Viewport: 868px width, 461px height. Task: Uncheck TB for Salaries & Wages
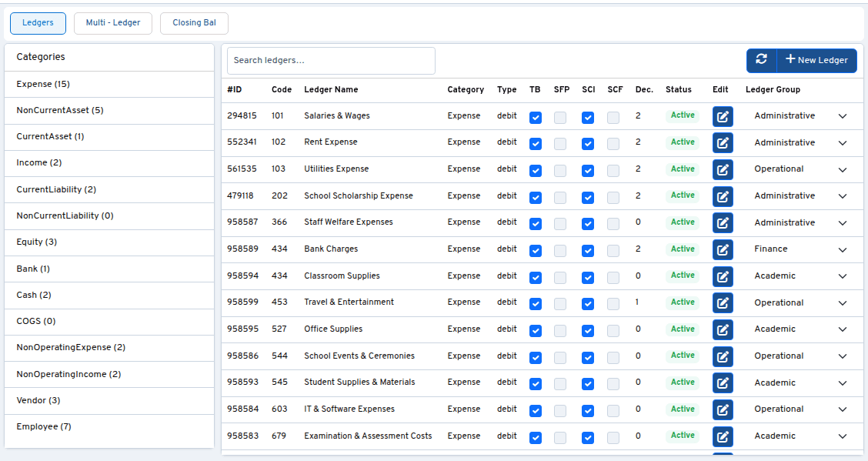click(x=536, y=117)
